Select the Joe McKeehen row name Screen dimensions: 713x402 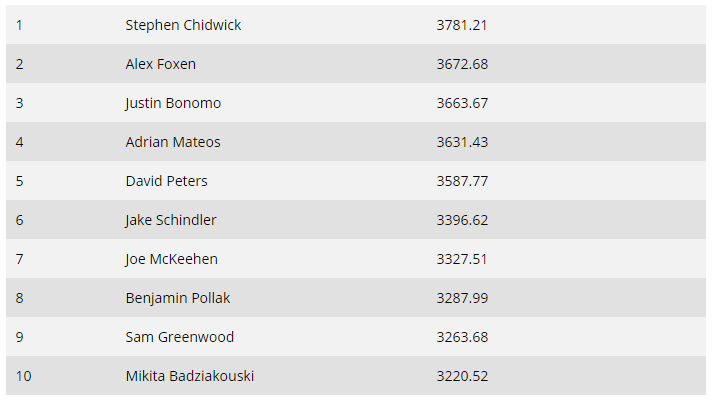(171, 260)
